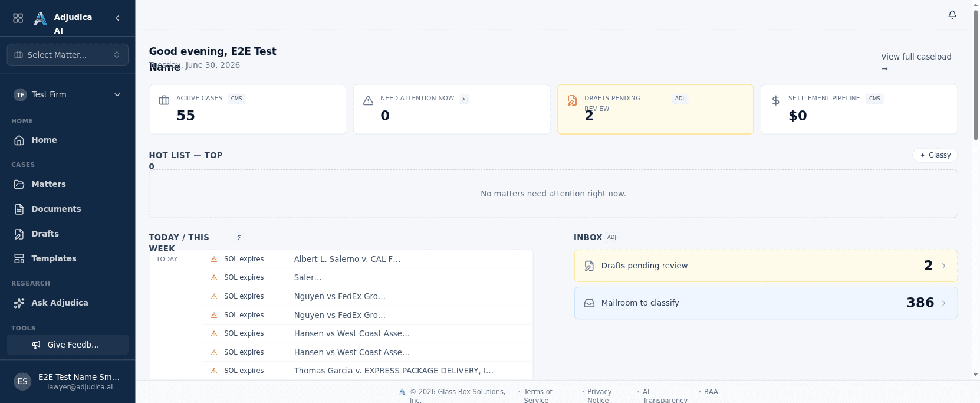Click the sigma badge beside Today / This Week
This screenshot has width=980, height=403.
[239, 238]
